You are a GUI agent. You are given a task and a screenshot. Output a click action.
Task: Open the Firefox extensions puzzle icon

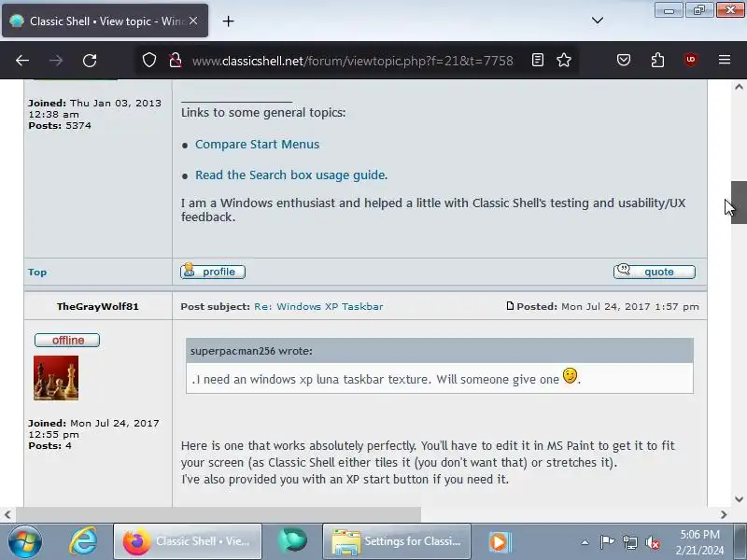pos(657,60)
